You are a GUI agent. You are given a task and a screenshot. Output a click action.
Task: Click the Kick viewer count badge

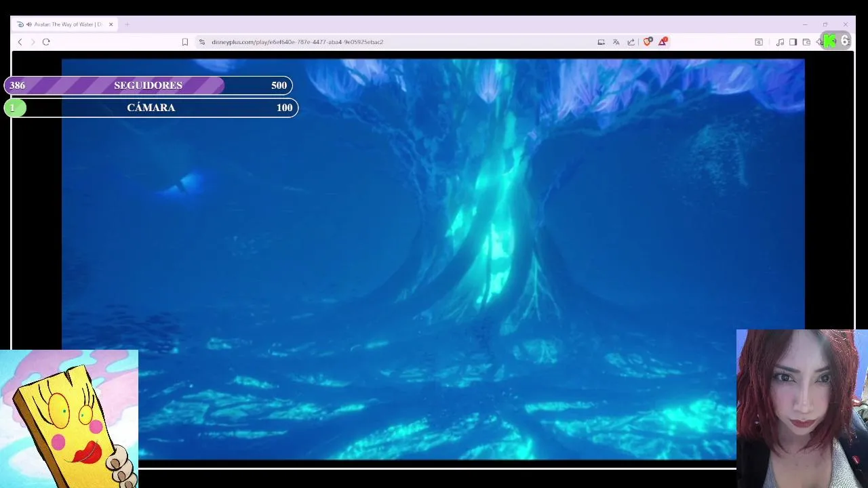click(837, 41)
